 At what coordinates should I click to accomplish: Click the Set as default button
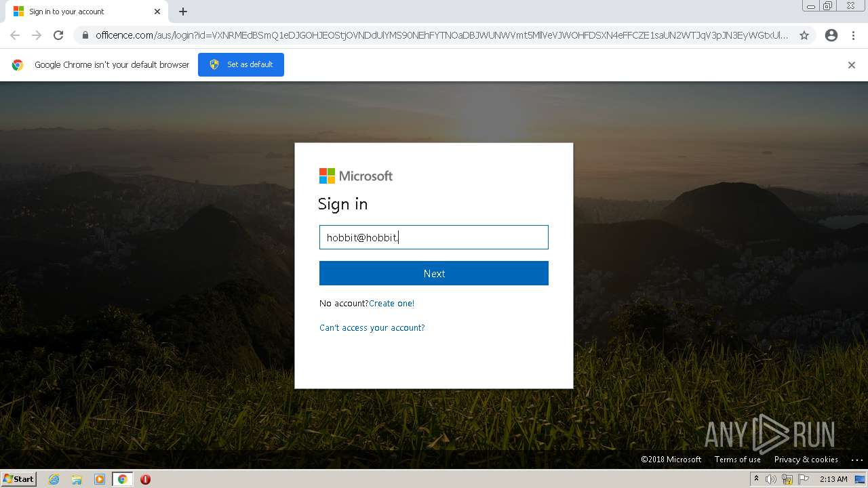click(241, 64)
